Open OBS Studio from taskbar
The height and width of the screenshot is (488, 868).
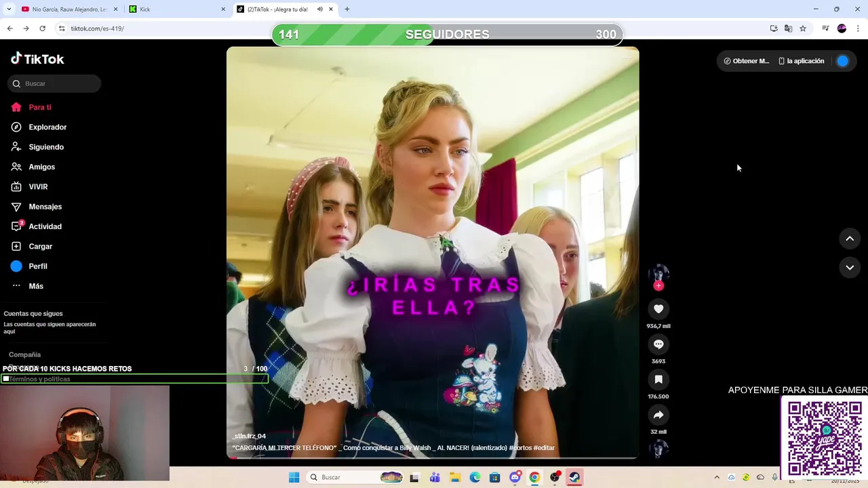pyautogui.click(x=555, y=477)
